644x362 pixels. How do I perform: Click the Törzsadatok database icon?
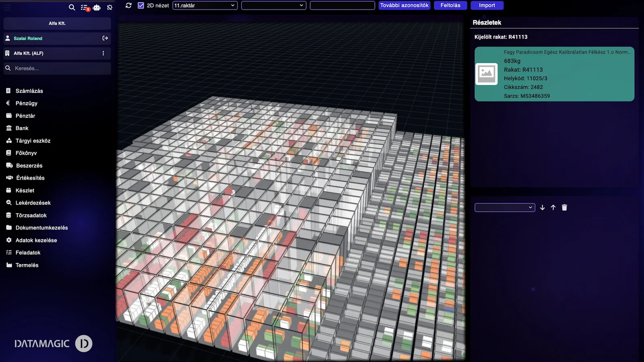point(8,216)
